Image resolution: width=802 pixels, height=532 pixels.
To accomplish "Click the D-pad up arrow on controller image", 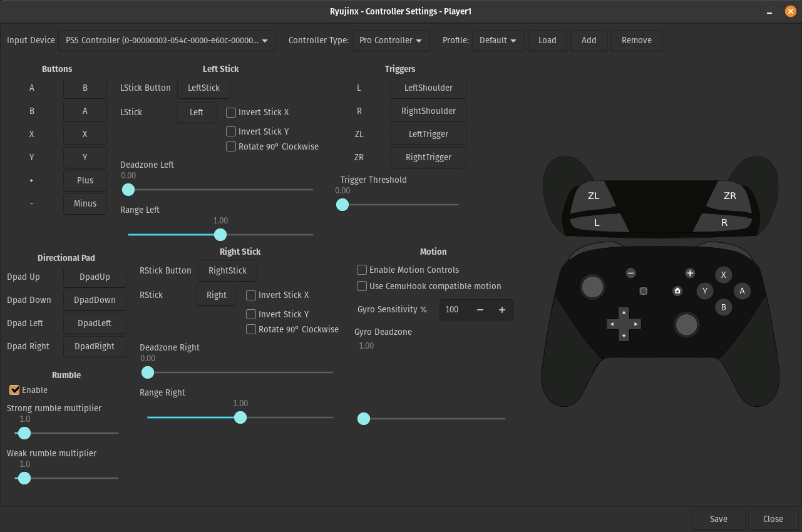I will [624, 312].
